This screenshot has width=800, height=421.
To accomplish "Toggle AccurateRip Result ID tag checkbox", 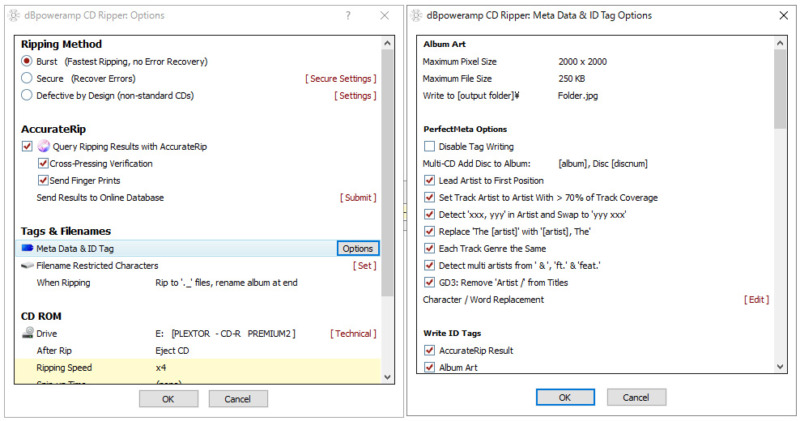I will click(429, 351).
